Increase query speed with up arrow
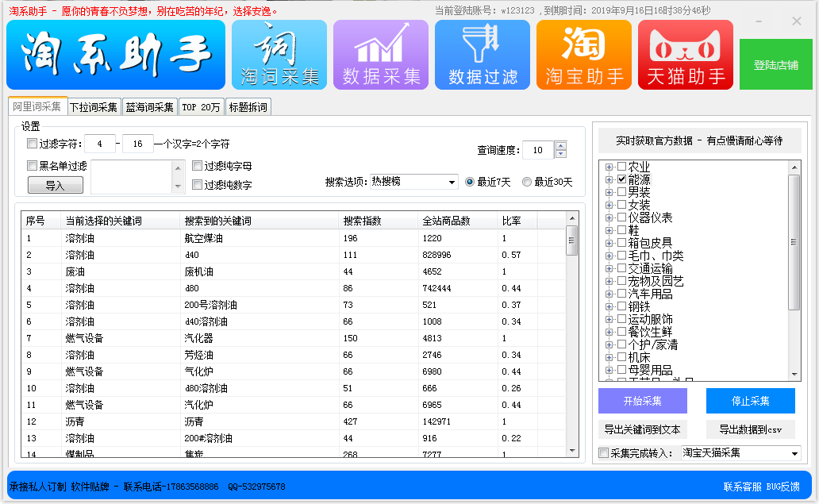 561,146
